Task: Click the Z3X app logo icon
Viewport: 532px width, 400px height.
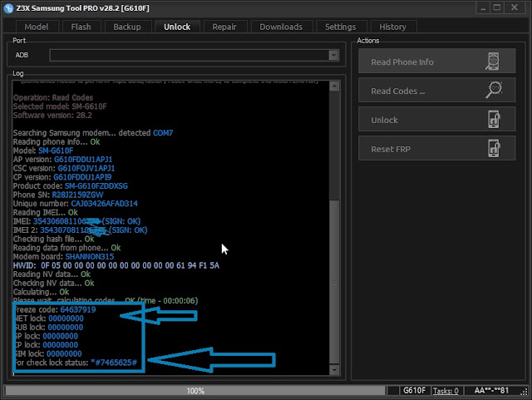Action: (8, 8)
